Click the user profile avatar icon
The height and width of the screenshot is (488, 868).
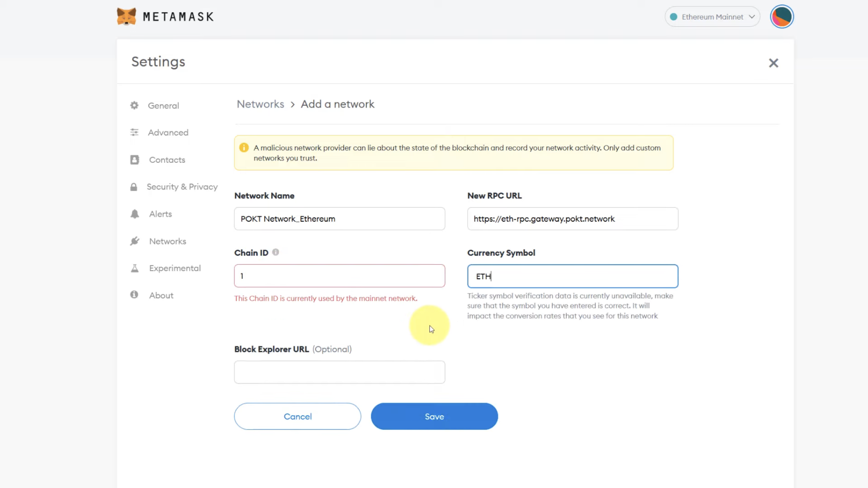coord(782,16)
